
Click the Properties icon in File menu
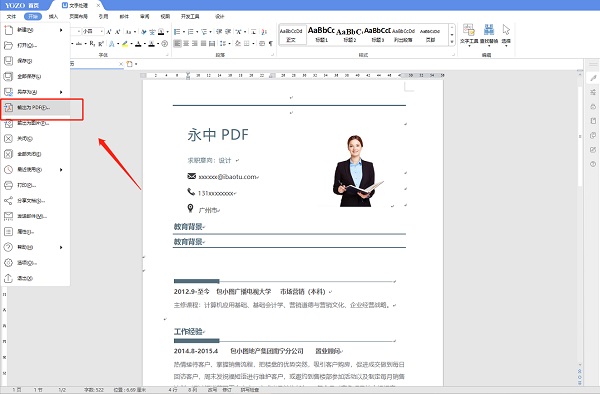coord(8,232)
